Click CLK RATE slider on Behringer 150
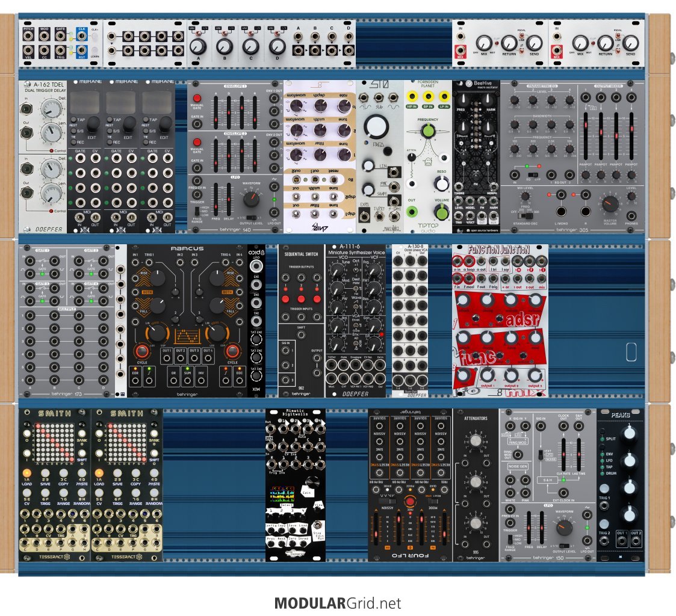The image size is (676, 616). (x=563, y=455)
